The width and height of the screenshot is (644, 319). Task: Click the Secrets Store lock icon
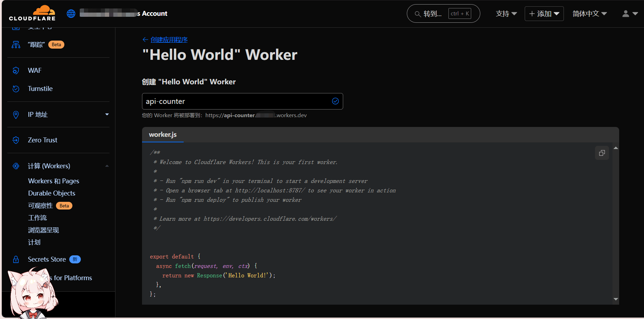pyautogui.click(x=16, y=260)
